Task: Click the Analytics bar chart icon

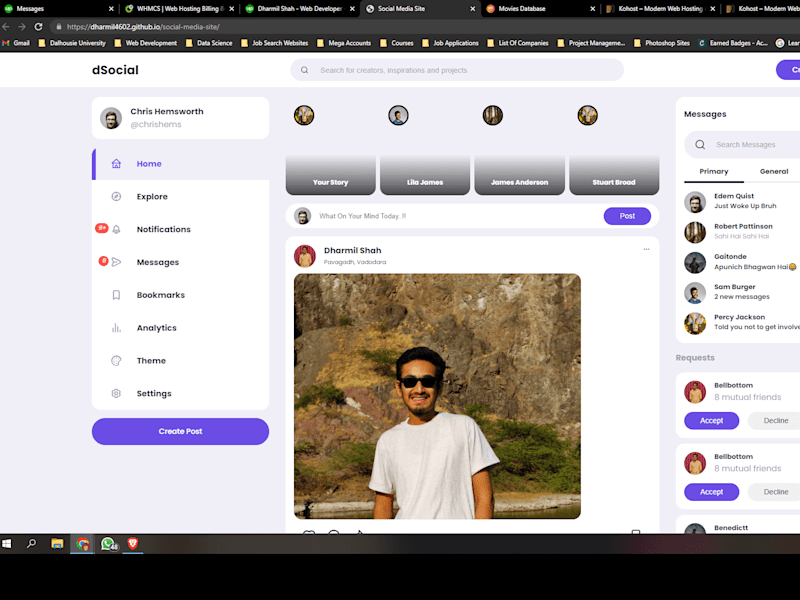Action: [116, 328]
